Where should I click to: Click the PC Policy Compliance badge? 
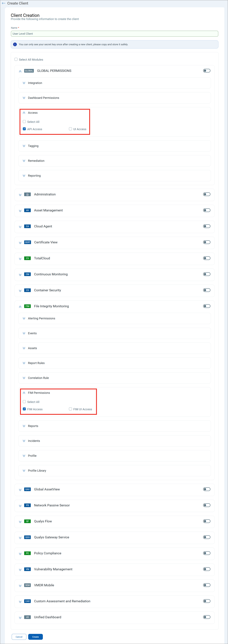[x=27, y=553]
